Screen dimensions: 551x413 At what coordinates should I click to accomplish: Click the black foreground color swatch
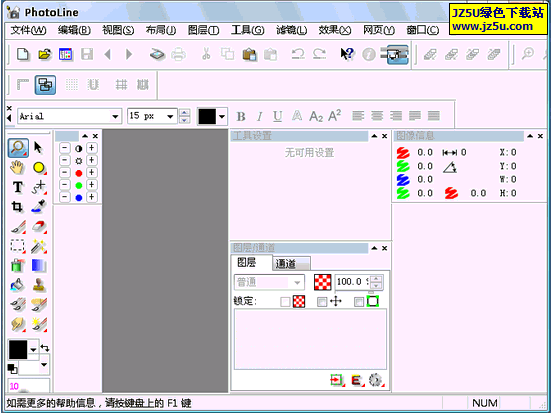(18, 350)
